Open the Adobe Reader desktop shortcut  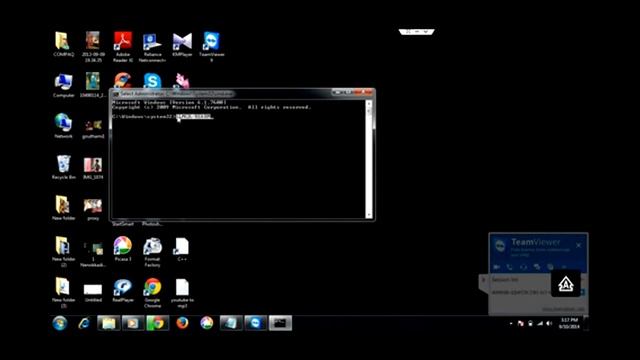123,47
